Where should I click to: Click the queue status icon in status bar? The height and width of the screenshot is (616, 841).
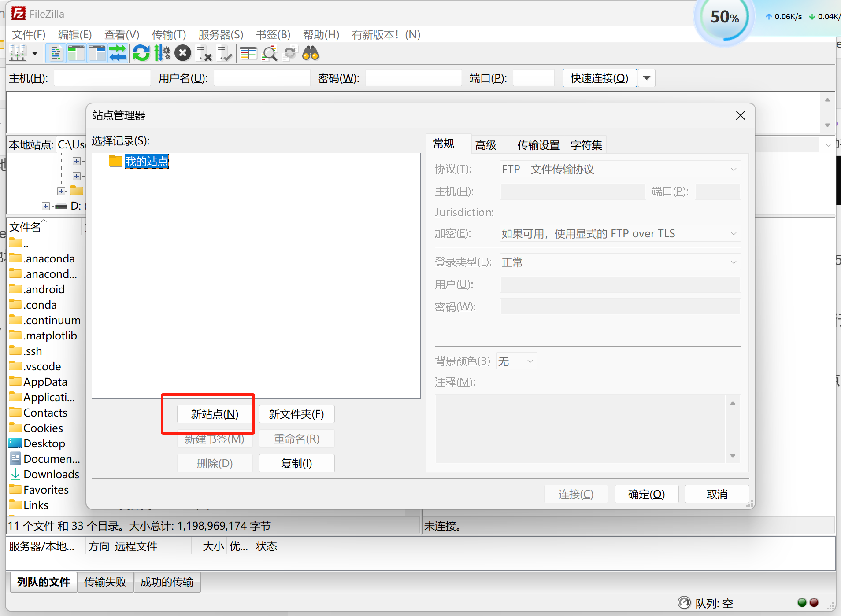[684, 602]
